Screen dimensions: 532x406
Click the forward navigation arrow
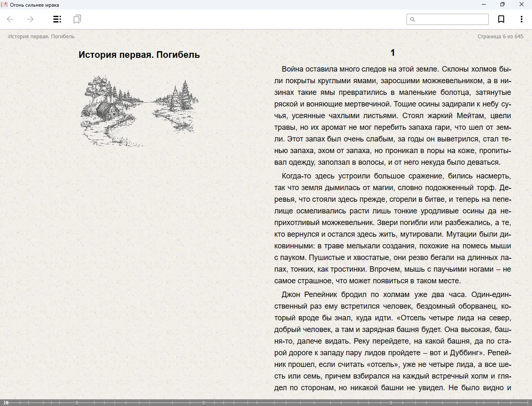pyautogui.click(x=30, y=19)
